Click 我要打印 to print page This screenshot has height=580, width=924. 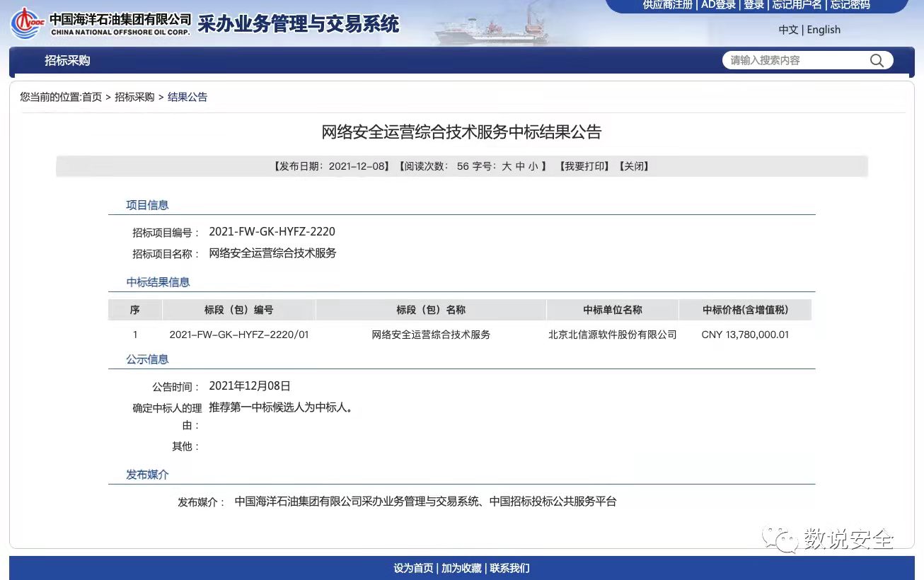point(584,167)
